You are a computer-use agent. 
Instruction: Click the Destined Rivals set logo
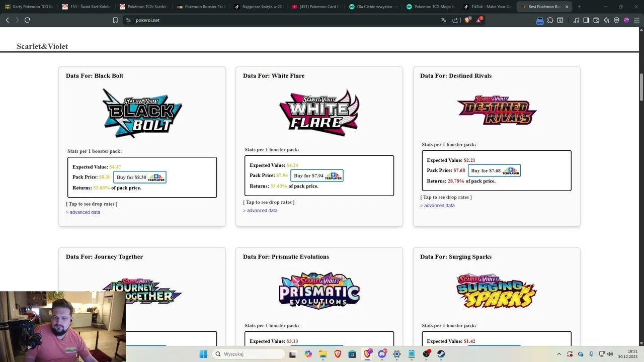pos(496,110)
